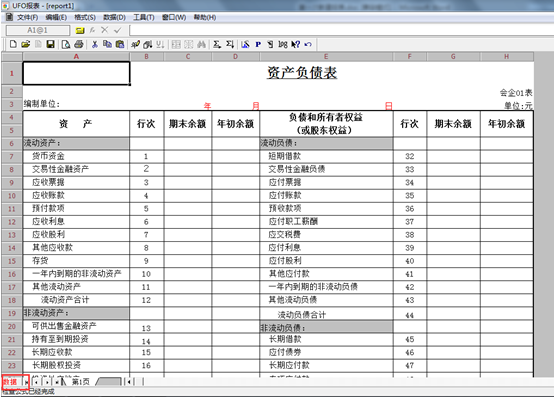Image resolution: width=554 pixels, height=398 pixels.
Task: Click the Sigma sum-down icon
Action: (230, 44)
